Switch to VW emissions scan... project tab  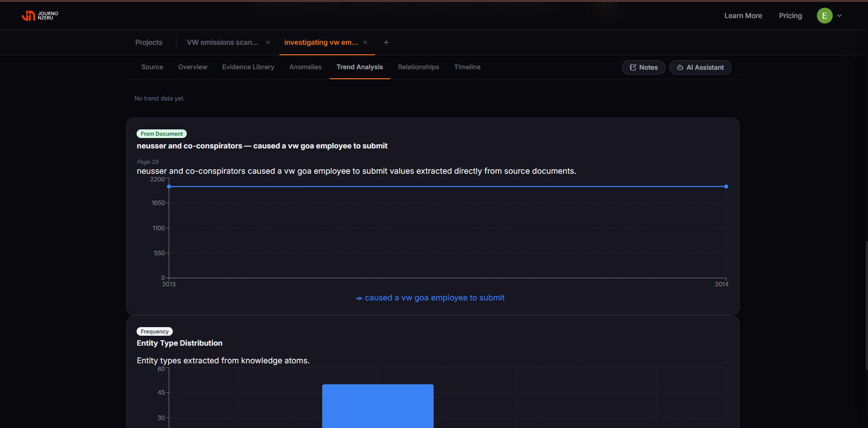pos(223,43)
